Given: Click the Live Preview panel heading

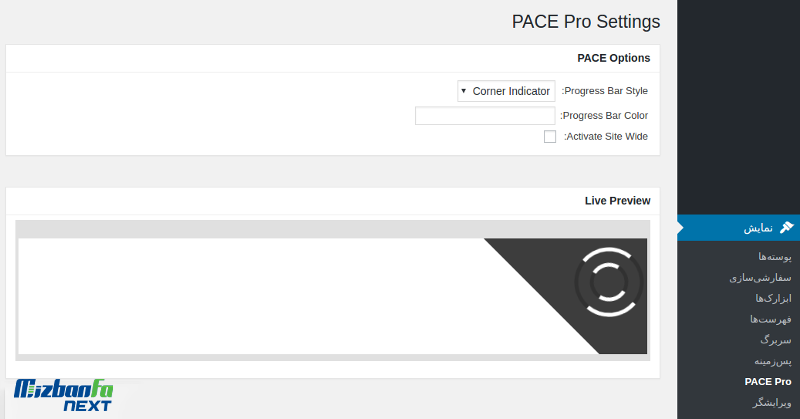Looking at the screenshot, I should tap(617, 201).
